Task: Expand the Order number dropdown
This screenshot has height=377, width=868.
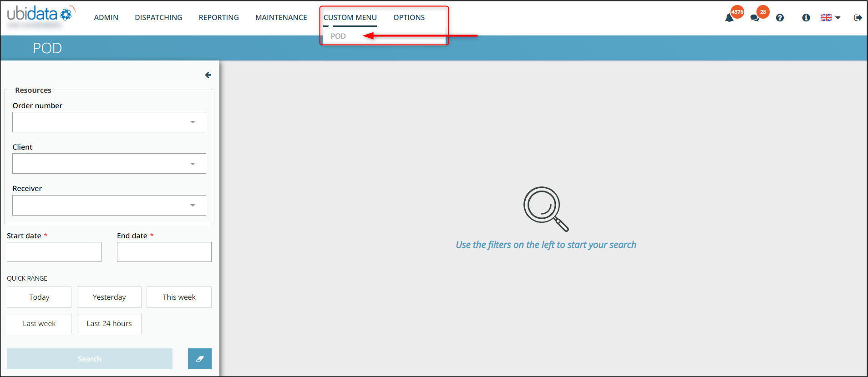Action: (x=193, y=122)
